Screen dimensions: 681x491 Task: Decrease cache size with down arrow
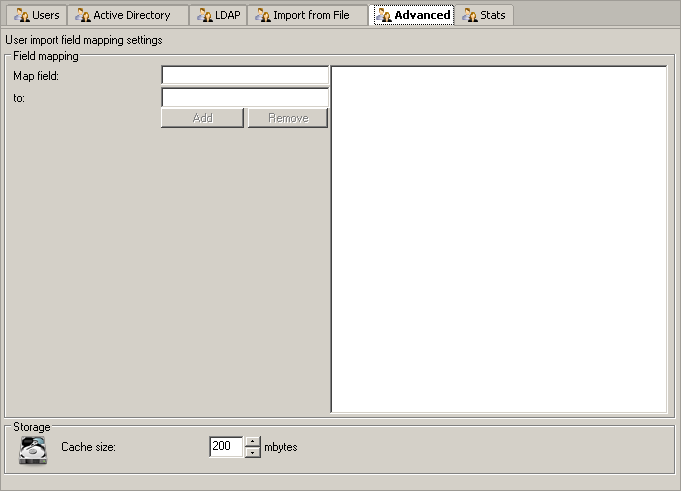(253, 452)
